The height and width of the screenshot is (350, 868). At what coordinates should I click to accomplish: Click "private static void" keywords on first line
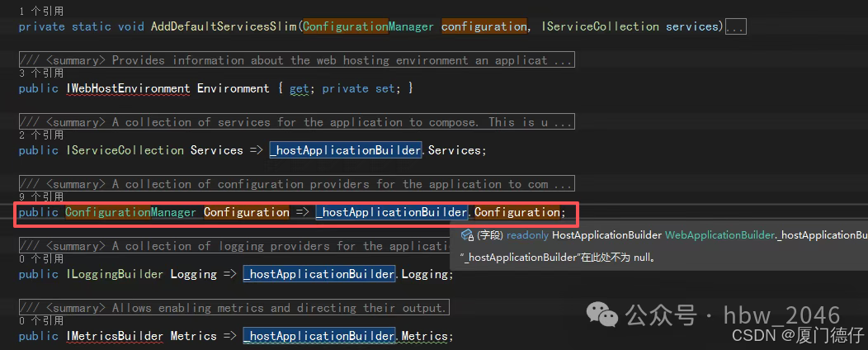point(82,26)
